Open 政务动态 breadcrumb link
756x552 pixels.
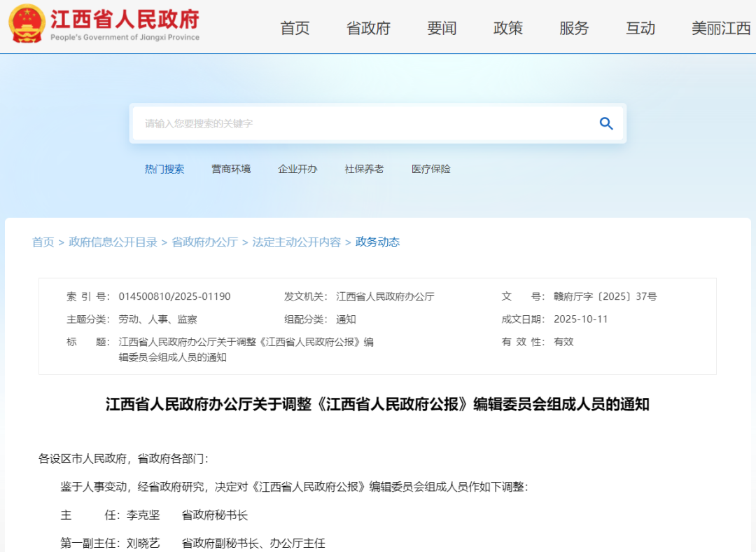(x=377, y=242)
